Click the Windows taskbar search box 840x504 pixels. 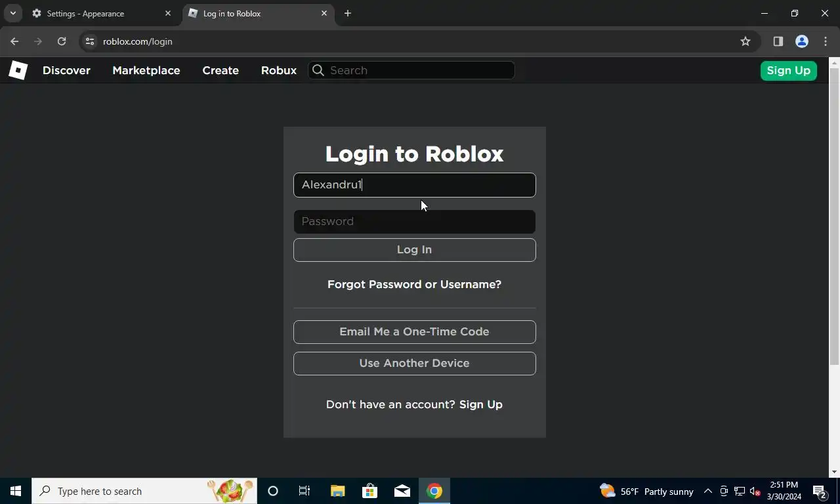point(144,491)
